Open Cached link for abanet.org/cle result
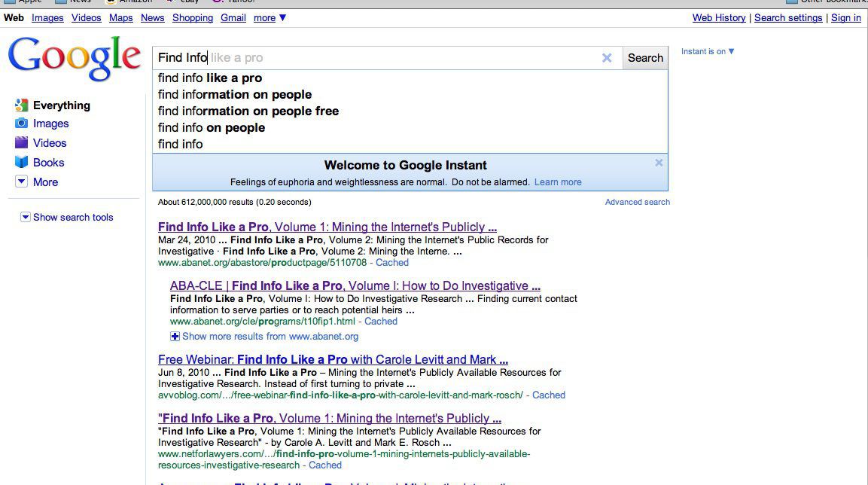This screenshot has height=485, width=868. 380,321
